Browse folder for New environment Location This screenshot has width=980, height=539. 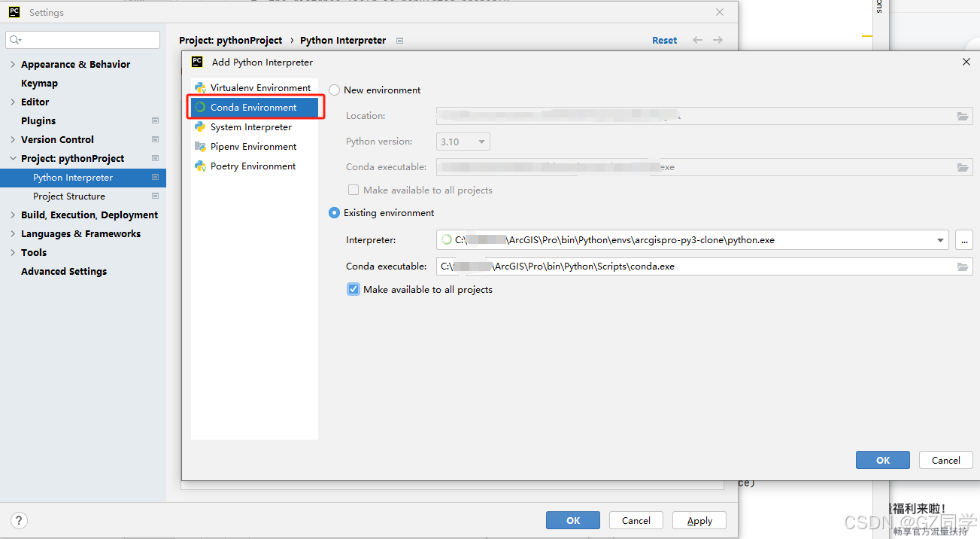pos(963,116)
